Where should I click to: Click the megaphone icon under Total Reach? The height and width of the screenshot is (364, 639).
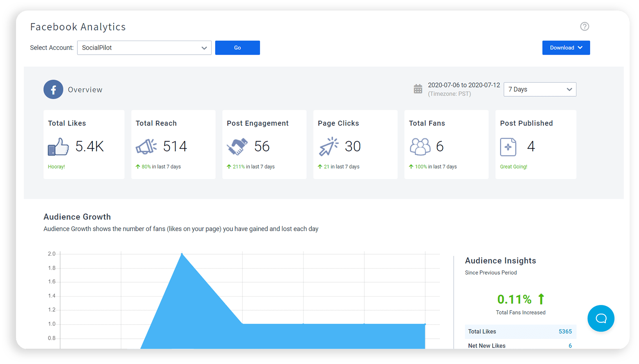click(146, 147)
